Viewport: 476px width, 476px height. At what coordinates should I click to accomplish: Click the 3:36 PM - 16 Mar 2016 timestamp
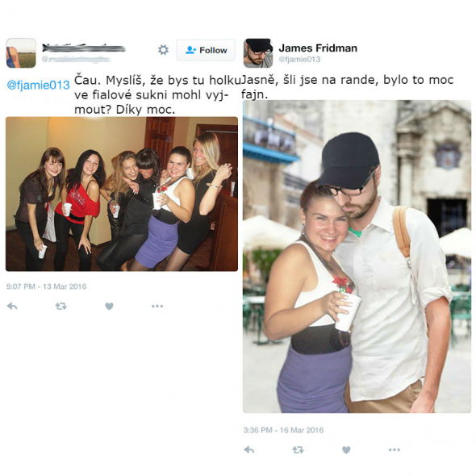(283, 430)
